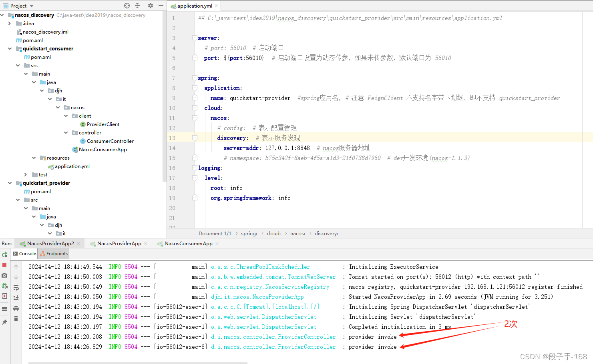Viewport: 593px width, 364px height.
Task: Expand the test folder
Action: (x=26, y=175)
